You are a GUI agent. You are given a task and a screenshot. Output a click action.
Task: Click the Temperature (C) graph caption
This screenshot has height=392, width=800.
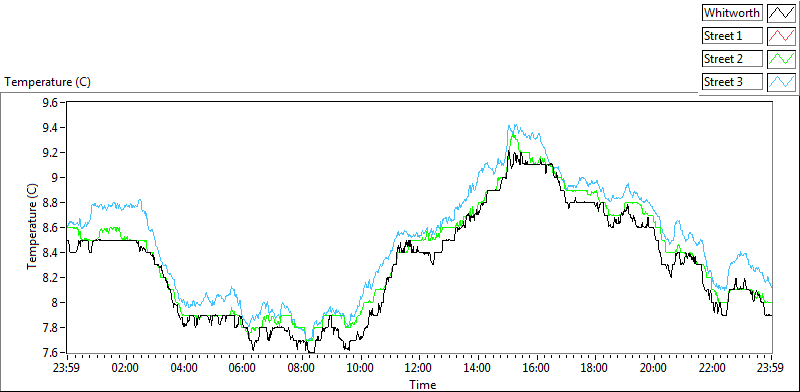click(x=48, y=82)
